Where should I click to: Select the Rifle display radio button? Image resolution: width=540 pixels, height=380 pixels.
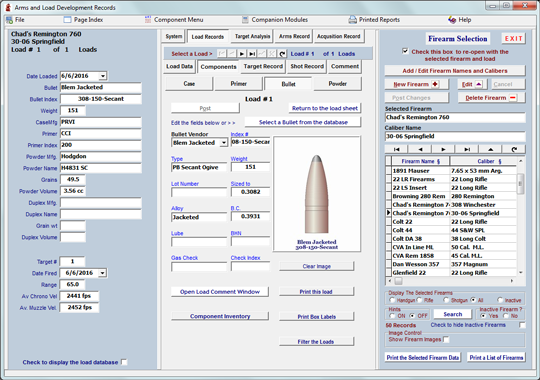tap(419, 300)
